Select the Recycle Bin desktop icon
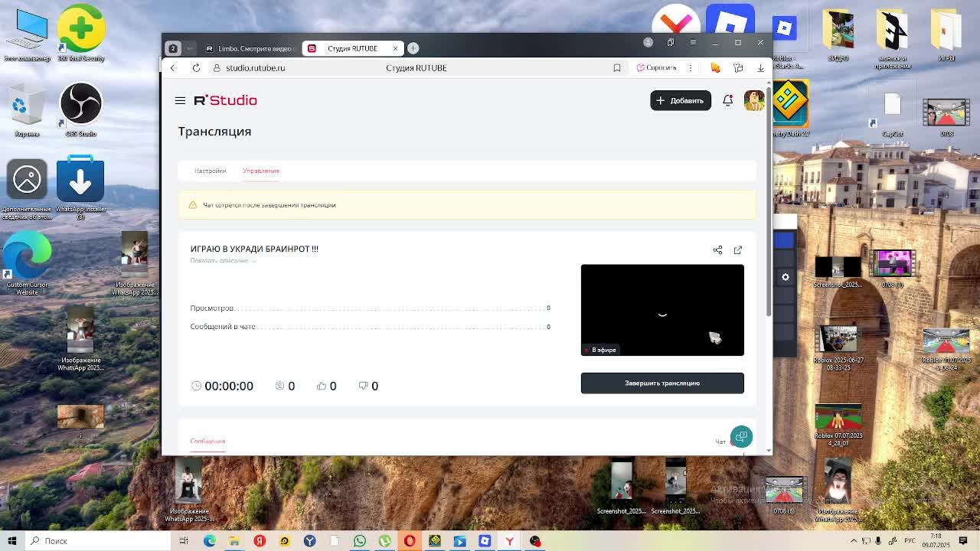 click(x=27, y=109)
